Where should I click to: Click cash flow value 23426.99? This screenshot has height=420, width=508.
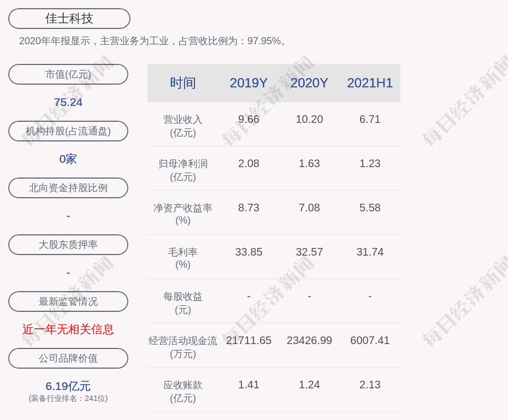click(309, 340)
